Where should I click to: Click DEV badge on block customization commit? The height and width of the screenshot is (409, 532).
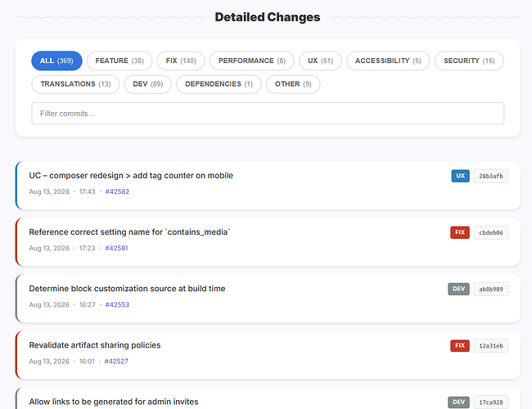tap(458, 290)
